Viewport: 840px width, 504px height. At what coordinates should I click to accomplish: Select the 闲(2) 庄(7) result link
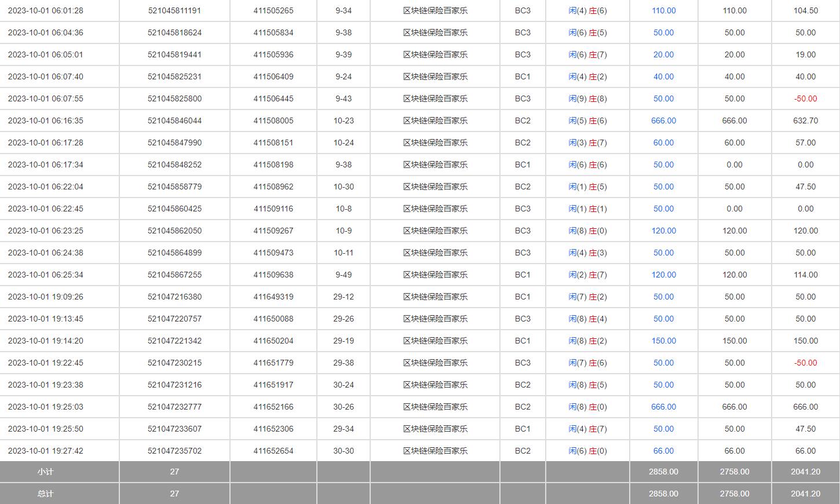587,275
